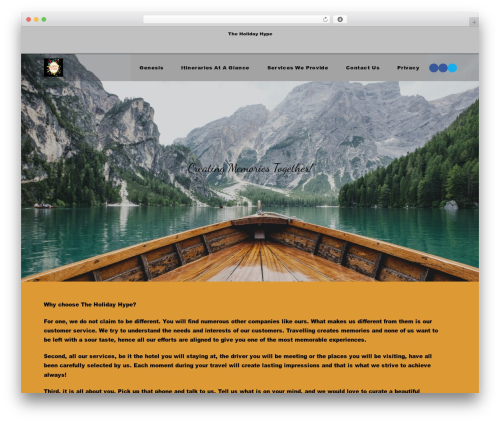Open the middle dark blue social icon
Screen dimensions: 500x423
tap(443, 68)
